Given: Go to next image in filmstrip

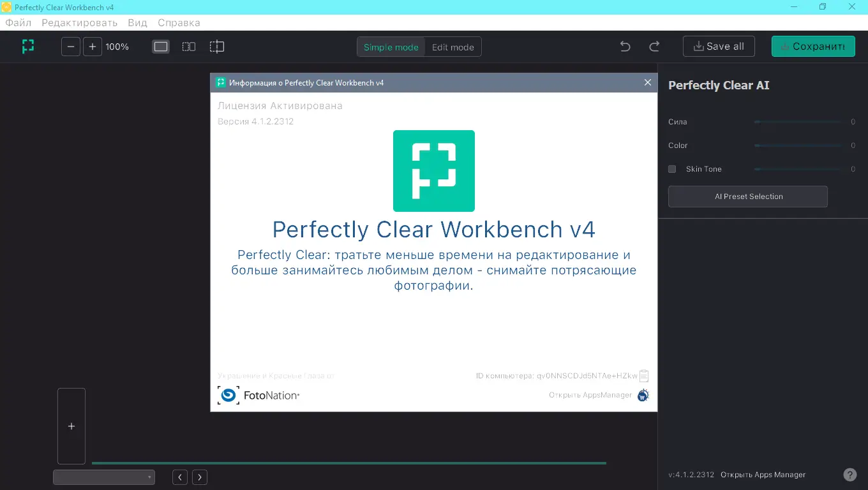Looking at the screenshot, I should pos(200,477).
